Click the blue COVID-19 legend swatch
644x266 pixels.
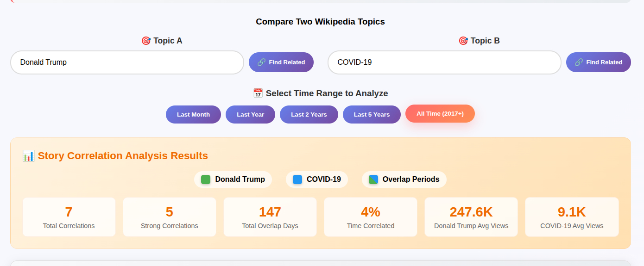[x=297, y=179]
